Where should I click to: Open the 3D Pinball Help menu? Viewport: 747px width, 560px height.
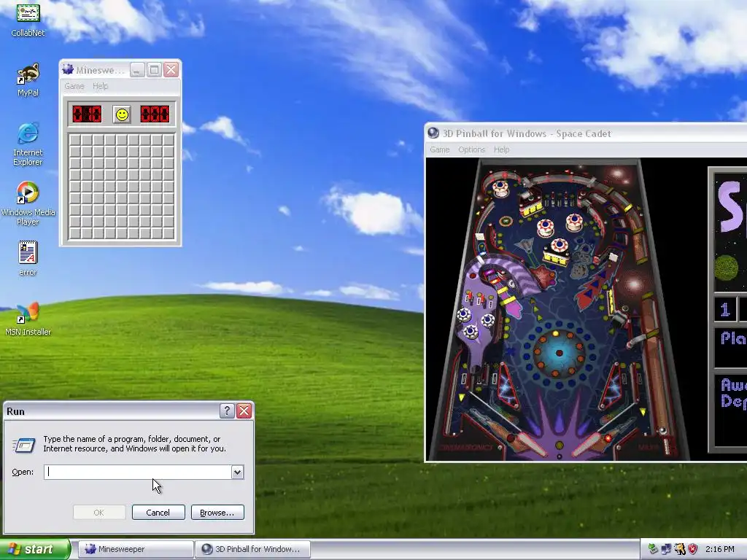click(x=501, y=149)
